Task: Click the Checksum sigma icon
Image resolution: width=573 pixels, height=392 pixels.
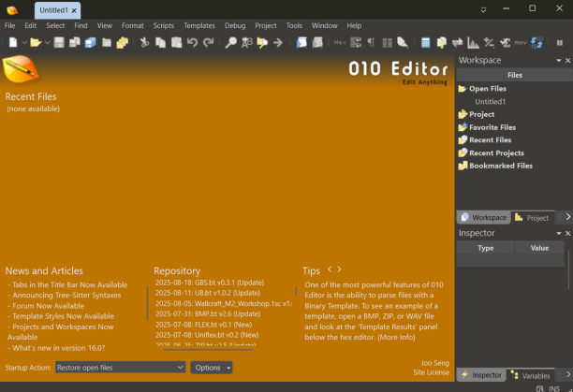Action: coord(505,43)
